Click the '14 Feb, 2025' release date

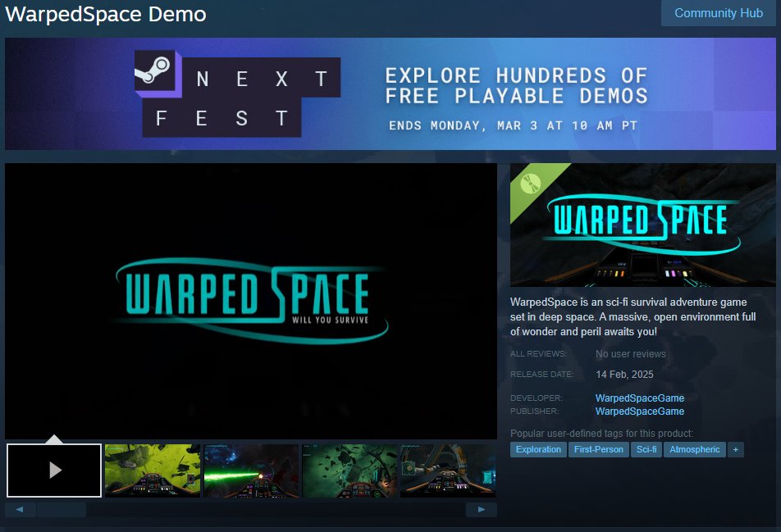[624, 375]
